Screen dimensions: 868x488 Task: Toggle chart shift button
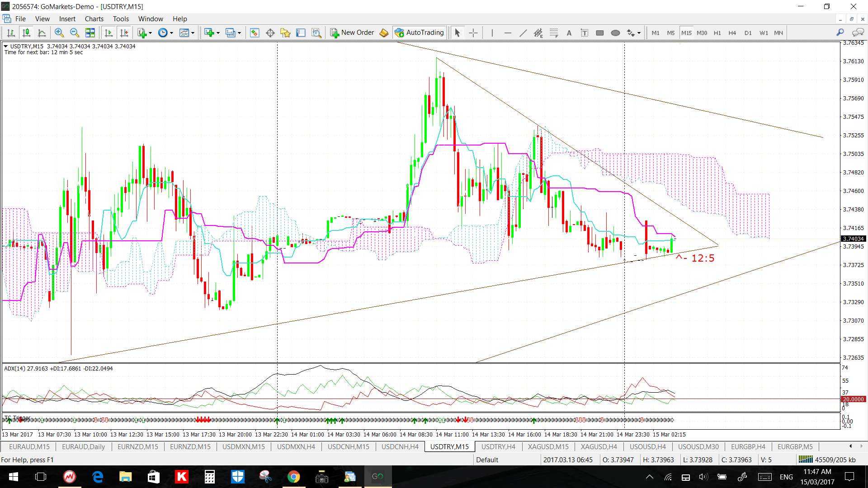(124, 33)
